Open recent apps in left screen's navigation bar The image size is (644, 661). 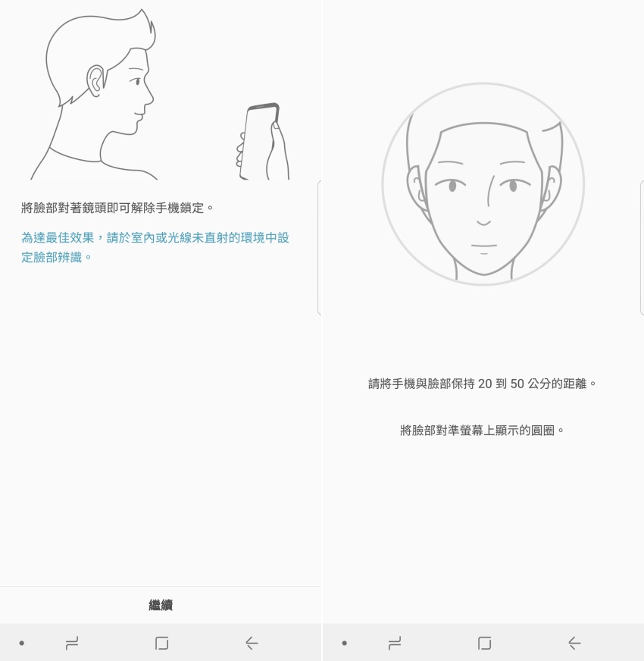pyautogui.click(x=72, y=644)
